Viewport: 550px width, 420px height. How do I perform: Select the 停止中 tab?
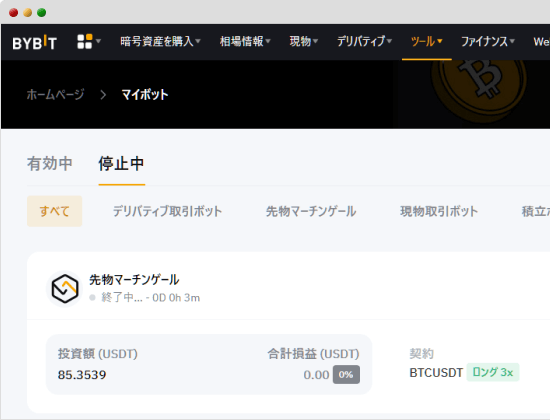tap(121, 164)
